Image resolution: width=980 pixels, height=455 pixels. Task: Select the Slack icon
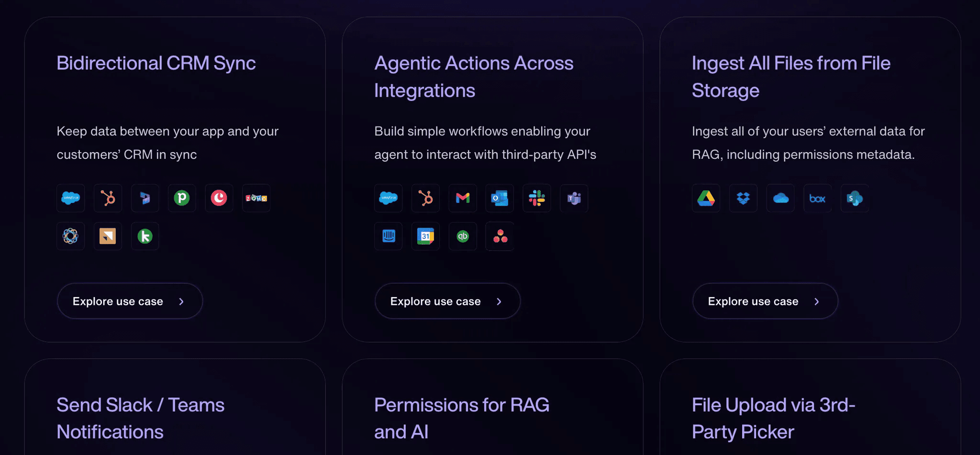[x=537, y=198]
